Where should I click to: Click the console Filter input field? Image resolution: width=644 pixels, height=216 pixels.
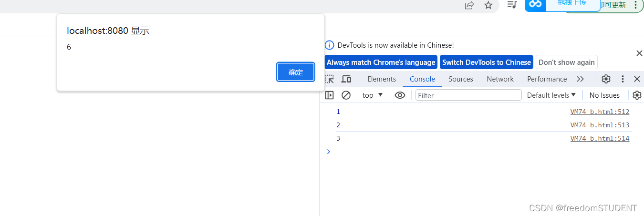coord(468,95)
